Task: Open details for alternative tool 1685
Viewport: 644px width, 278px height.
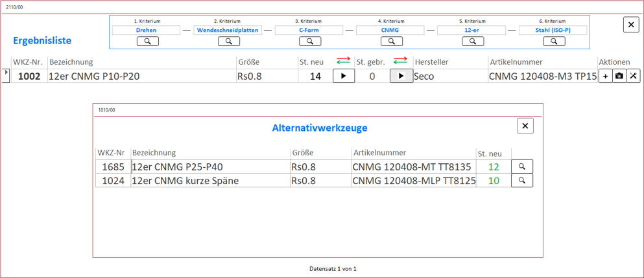Action: point(522,167)
